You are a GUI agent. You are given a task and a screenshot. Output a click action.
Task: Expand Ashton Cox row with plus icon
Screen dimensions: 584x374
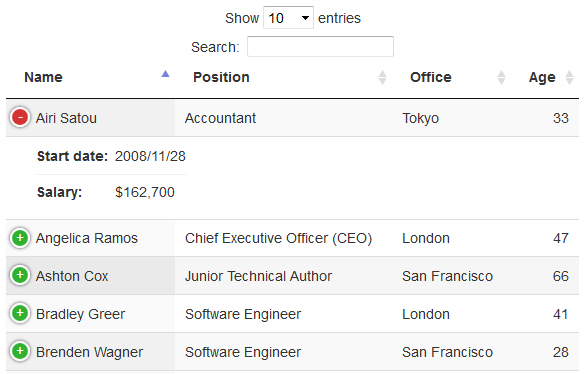pos(20,275)
